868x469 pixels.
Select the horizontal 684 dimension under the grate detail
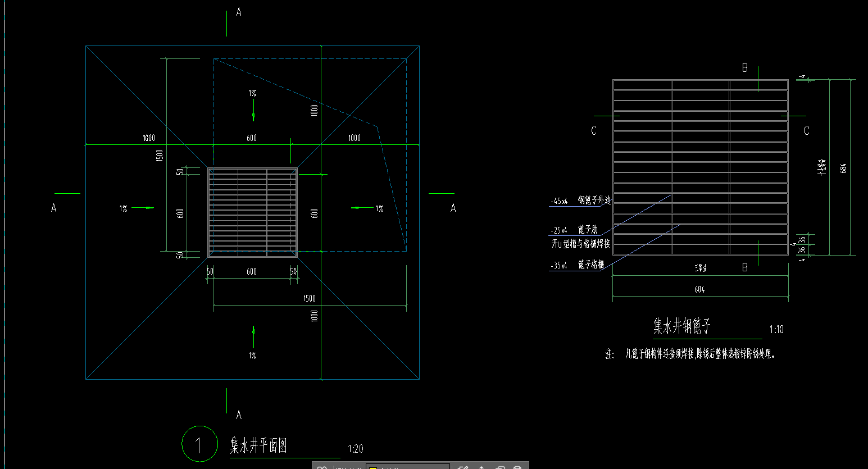click(x=699, y=290)
